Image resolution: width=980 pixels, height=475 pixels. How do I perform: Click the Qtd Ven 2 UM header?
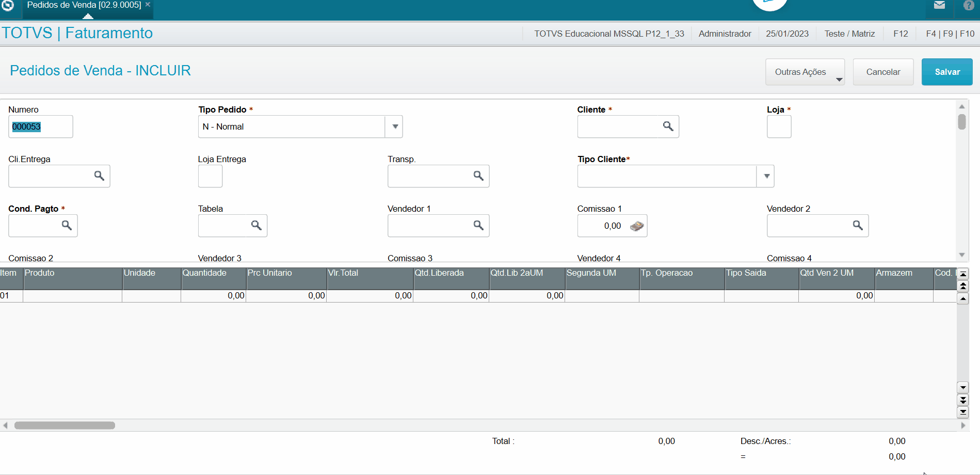click(x=836, y=278)
